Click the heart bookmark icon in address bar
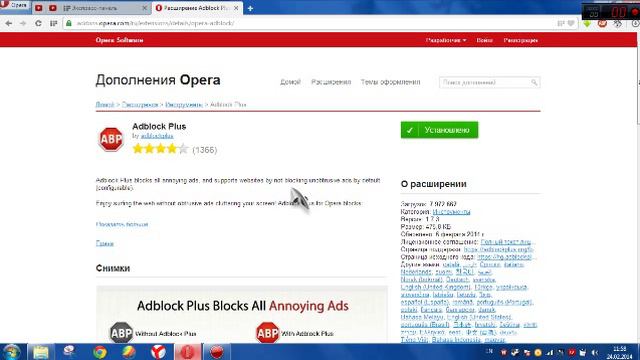 point(571,23)
